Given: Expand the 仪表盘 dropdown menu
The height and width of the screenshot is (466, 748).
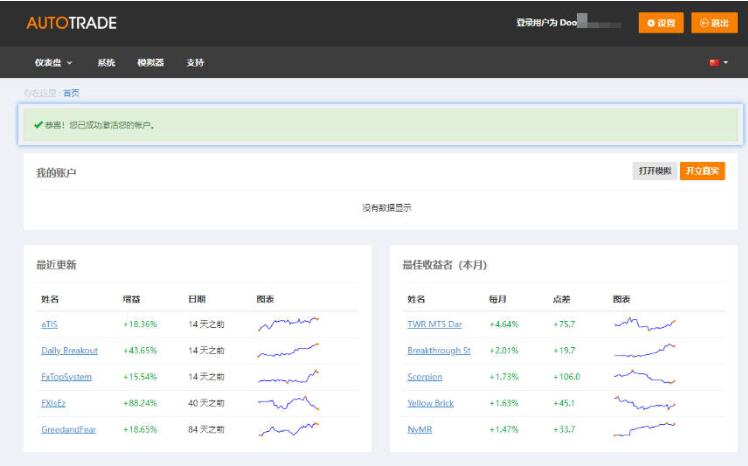Looking at the screenshot, I should pyautogui.click(x=54, y=63).
